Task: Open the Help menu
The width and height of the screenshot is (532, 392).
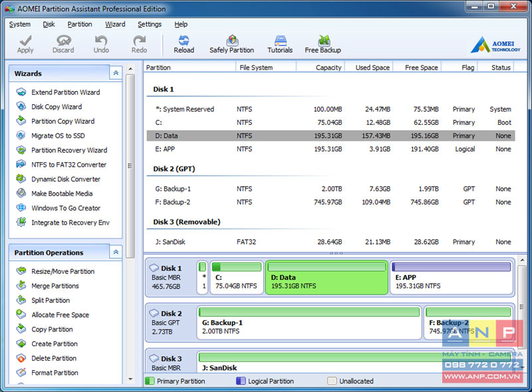Action: (181, 25)
